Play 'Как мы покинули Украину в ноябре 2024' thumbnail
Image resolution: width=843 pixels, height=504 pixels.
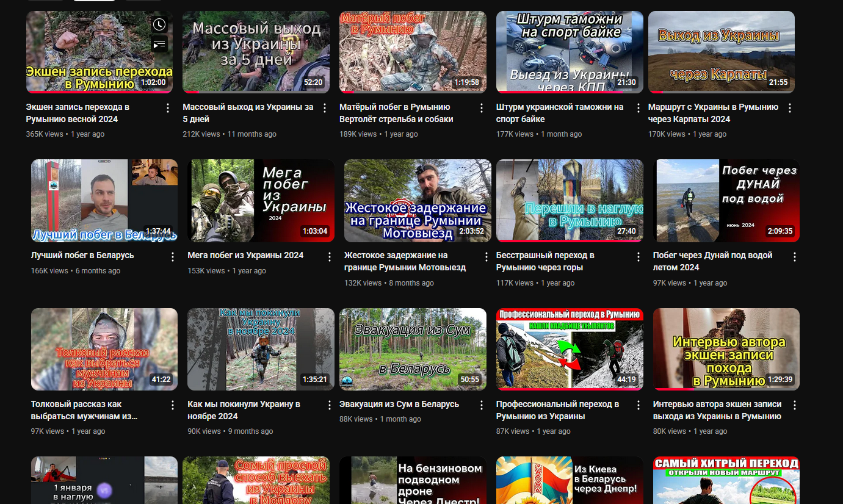[261, 349]
